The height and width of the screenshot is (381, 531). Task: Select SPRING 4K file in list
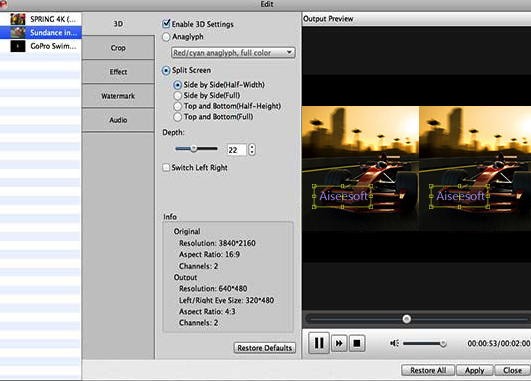pyautogui.click(x=41, y=19)
